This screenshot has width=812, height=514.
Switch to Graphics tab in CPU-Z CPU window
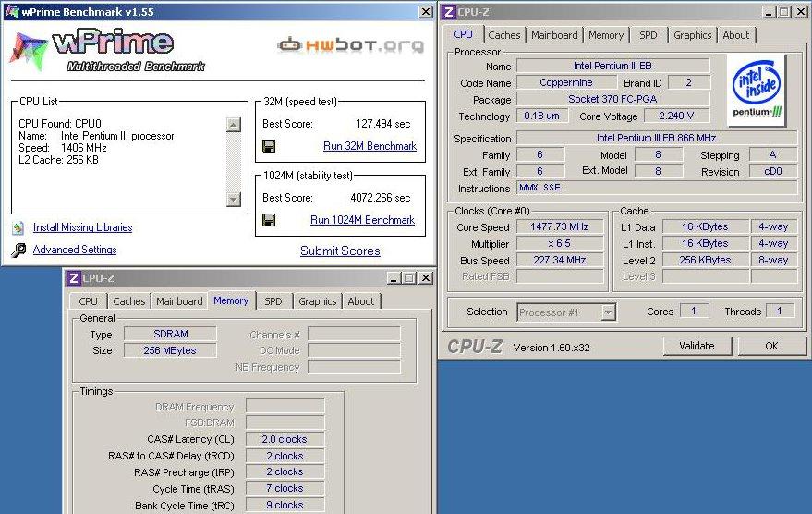pos(693,35)
